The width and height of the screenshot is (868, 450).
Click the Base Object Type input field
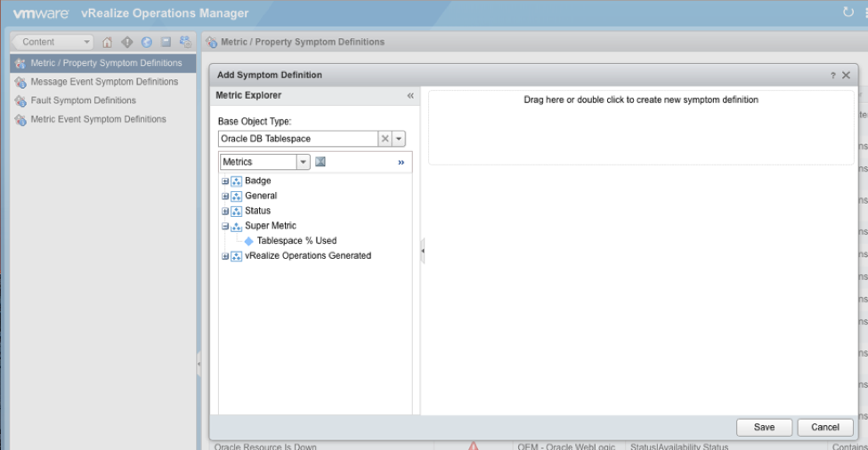pos(298,139)
